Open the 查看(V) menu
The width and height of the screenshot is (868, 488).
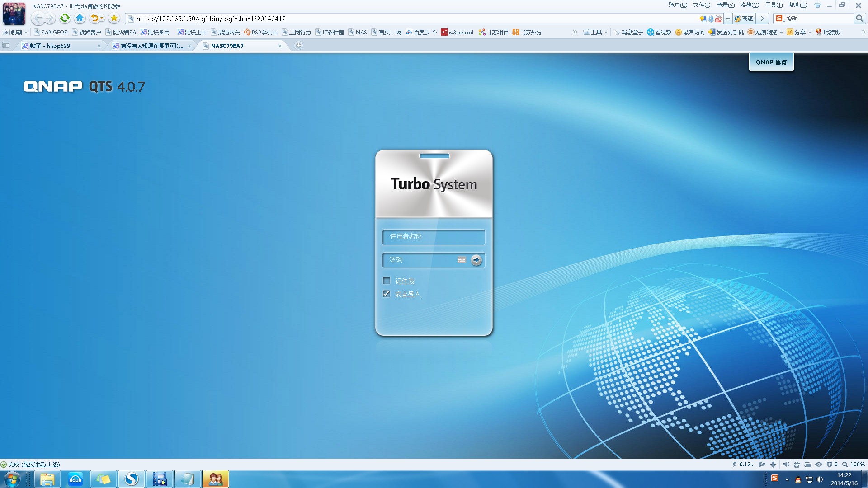[x=726, y=5]
